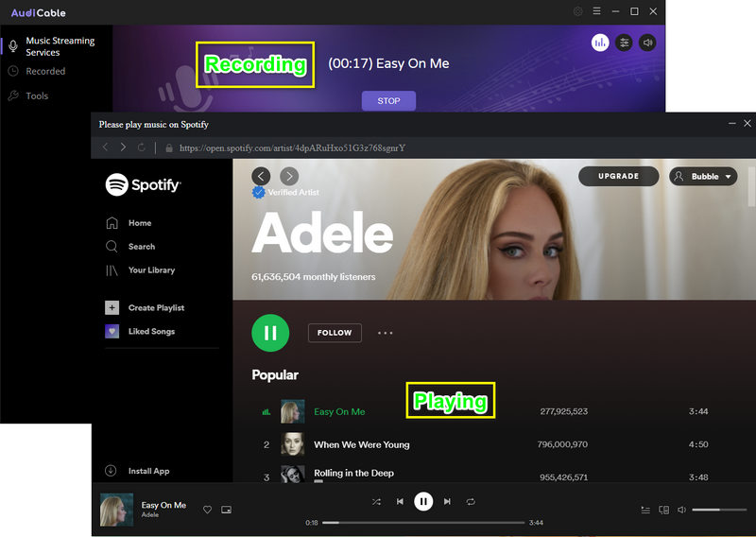This screenshot has width=756, height=537.
Task: Go back in the embedded browser toolbar
Action: coord(106,147)
